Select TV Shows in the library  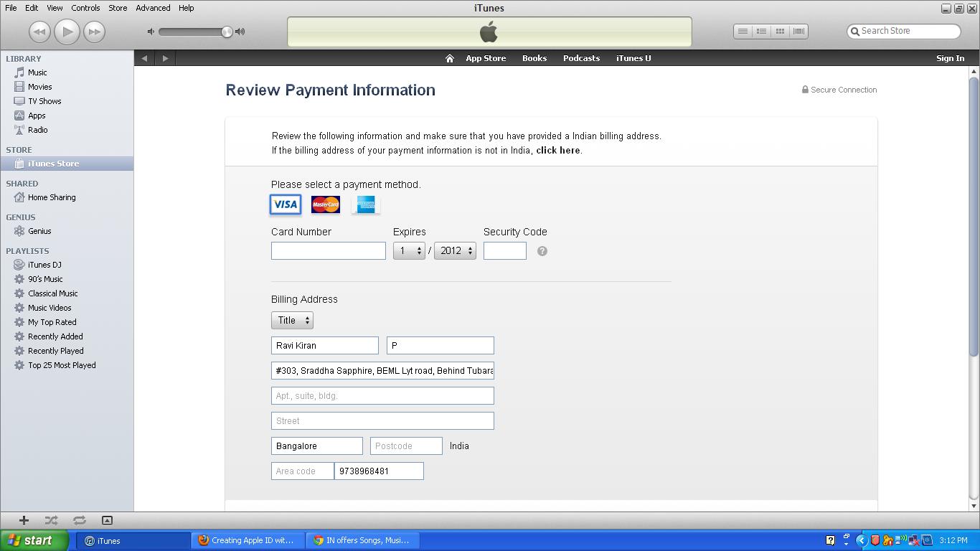44,101
